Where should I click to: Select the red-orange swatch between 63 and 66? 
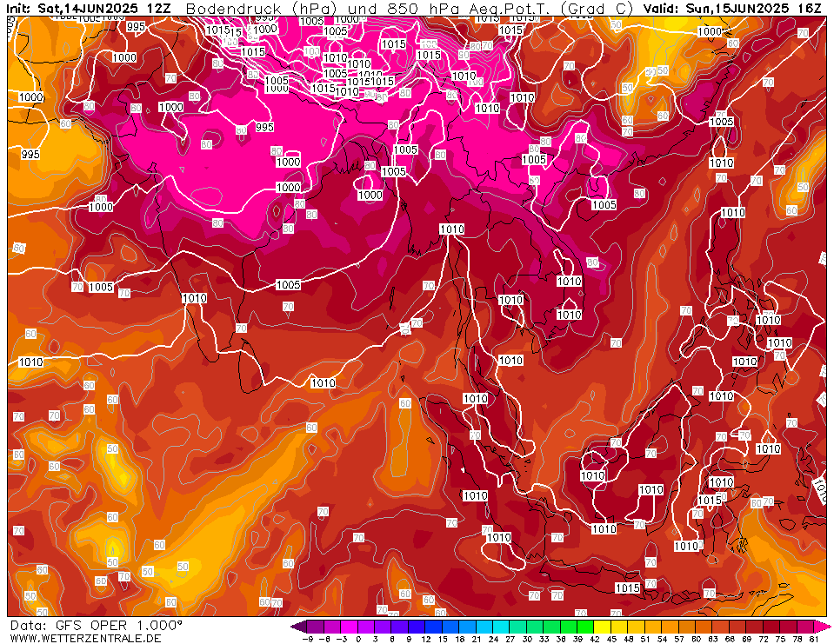pos(721,626)
